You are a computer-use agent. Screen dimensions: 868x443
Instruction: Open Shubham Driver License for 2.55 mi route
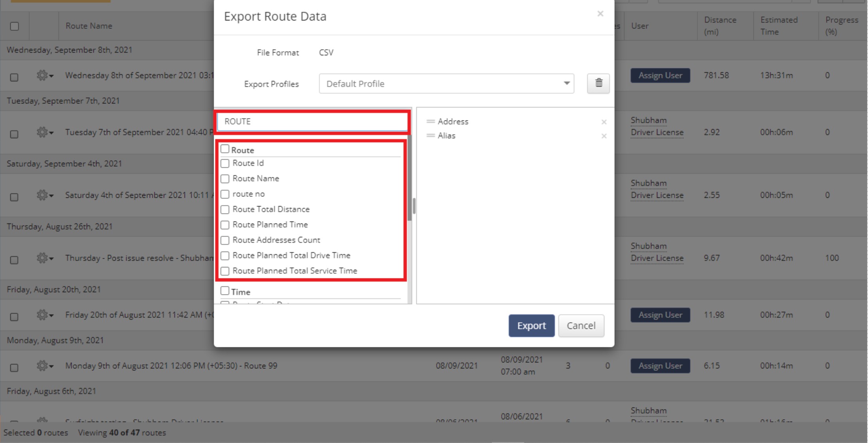coord(657,189)
